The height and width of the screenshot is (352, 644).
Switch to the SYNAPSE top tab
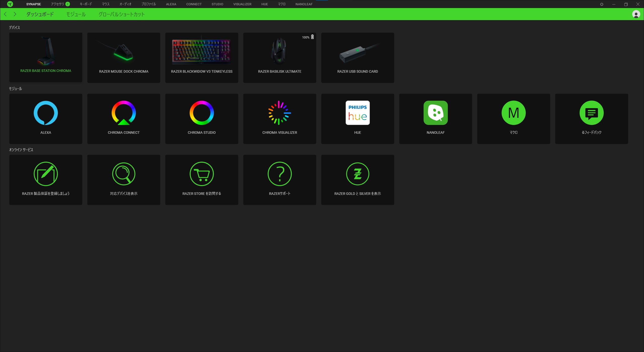[x=34, y=4]
